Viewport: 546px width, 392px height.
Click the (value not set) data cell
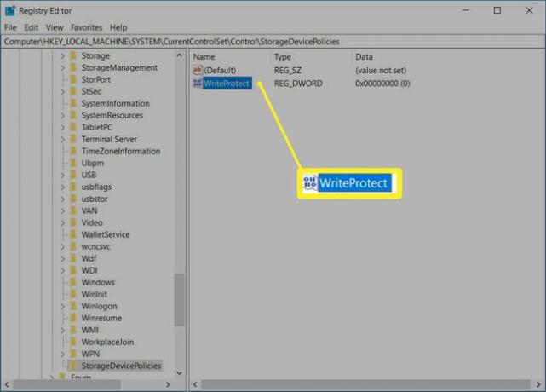pyautogui.click(x=381, y=71)
